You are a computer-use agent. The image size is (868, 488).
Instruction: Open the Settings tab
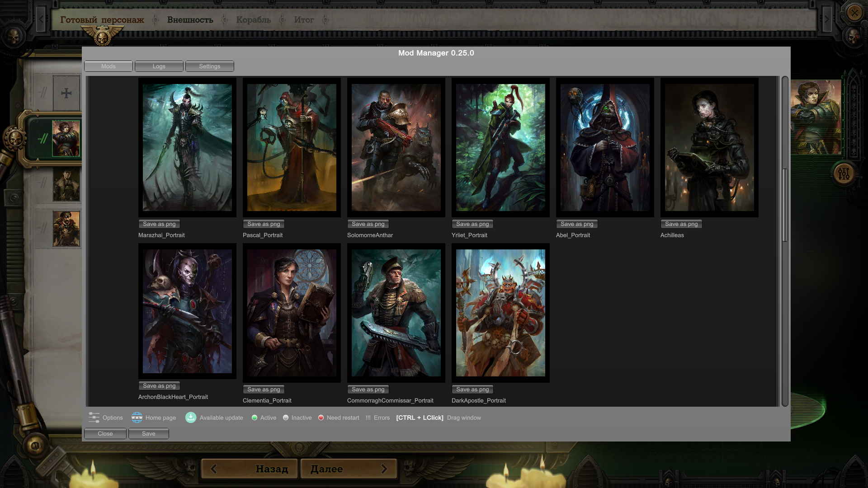(x=210, y=66)
